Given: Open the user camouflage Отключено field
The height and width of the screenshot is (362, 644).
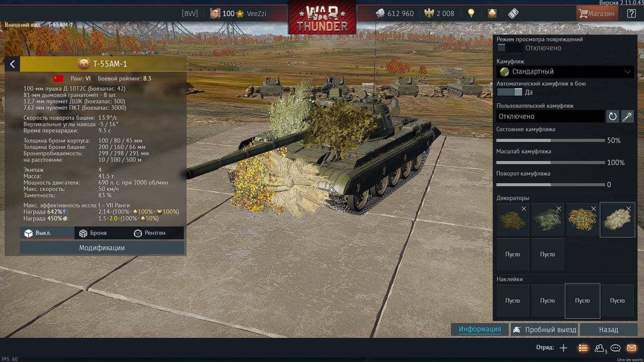Looking at the screenshot, I should pyautogui.click(x=550, y=116).
